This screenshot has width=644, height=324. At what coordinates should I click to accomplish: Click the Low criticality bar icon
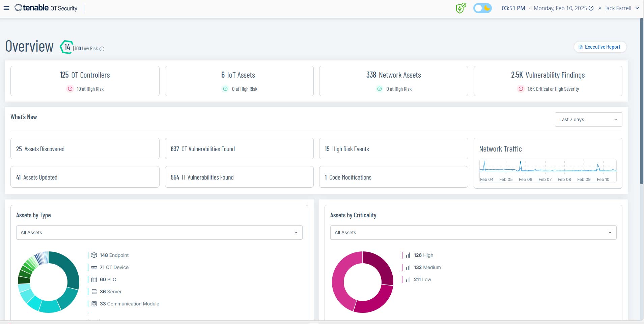click(x=408, y=279)
